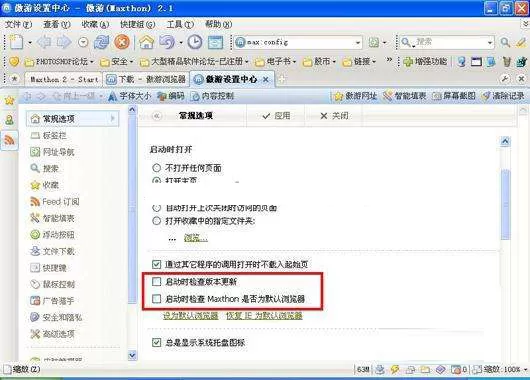
Task: Click 内容控制 toolbar button
Action: 213,96
